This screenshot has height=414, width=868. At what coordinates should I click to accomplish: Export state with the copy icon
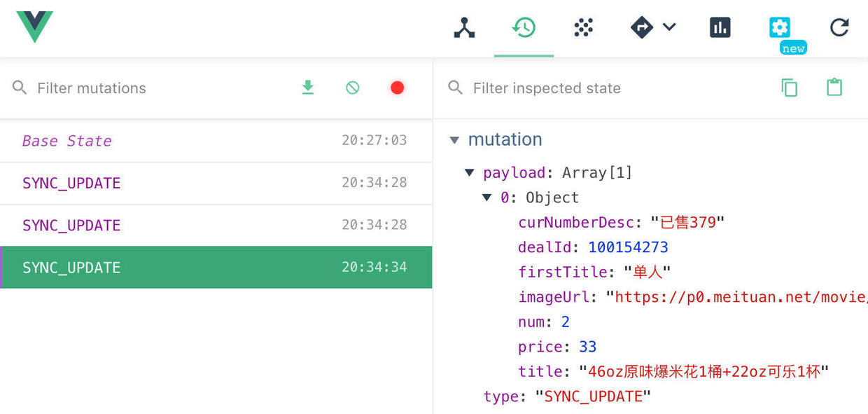click(790, 88)
